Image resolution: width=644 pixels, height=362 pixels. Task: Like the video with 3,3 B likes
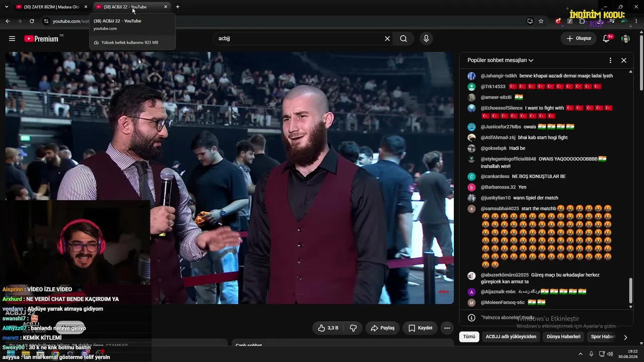click(328, 328)
